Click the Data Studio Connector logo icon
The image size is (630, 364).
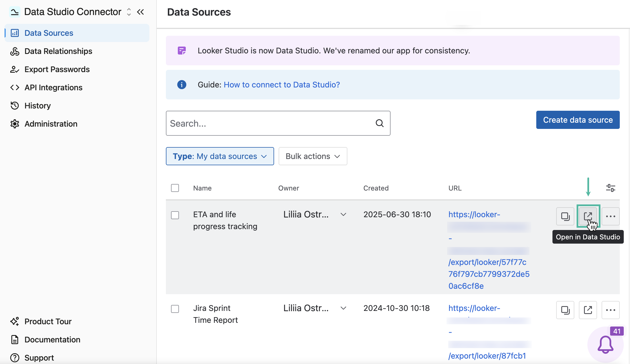coord(14,12)
